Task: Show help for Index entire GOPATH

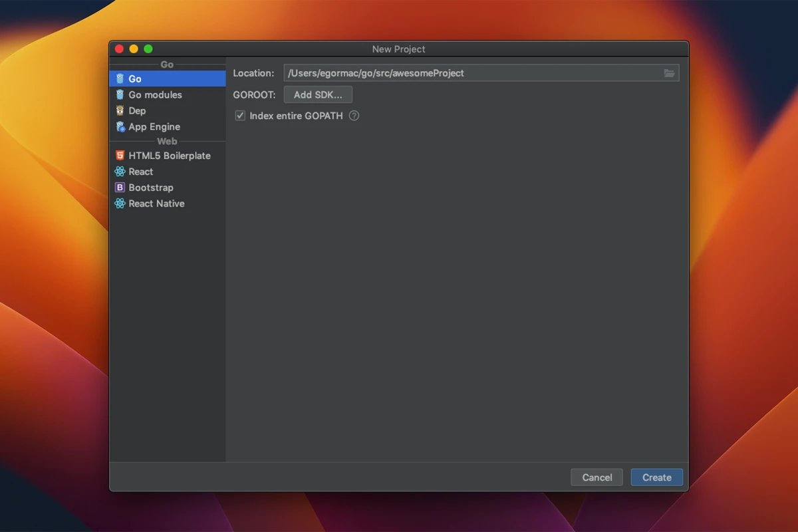Action: [354, 116]
